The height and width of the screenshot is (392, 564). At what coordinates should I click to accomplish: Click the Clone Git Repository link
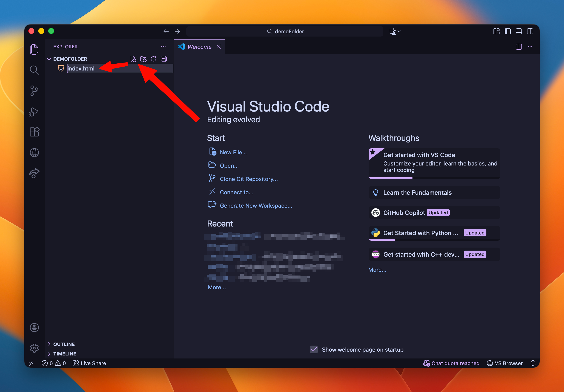click(249, 179)
